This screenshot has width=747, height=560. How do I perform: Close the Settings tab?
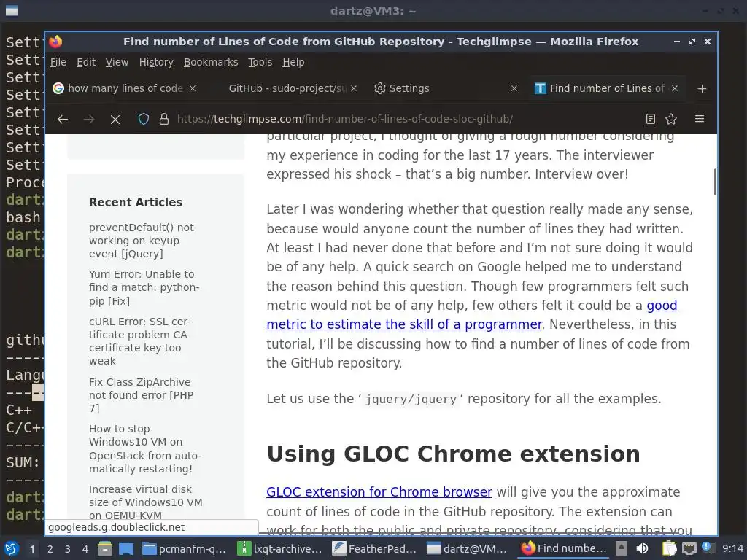[x=514, y=88]
